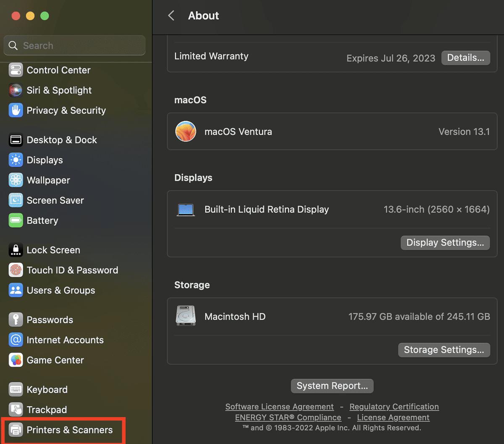
Task: Open warranty Details
Action: (465, 58)
